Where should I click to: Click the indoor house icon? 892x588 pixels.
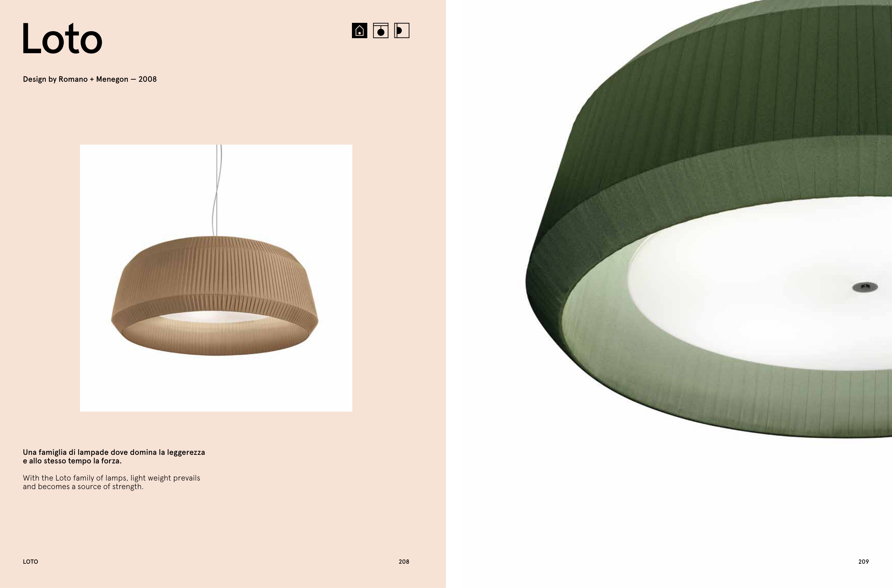[359, 30]
